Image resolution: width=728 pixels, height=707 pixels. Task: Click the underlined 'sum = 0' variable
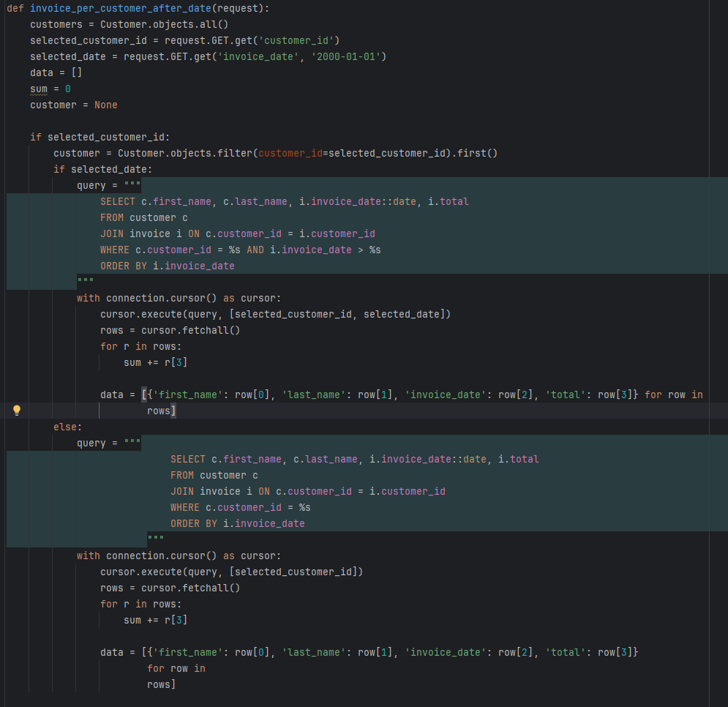click(x=39, y=89)
